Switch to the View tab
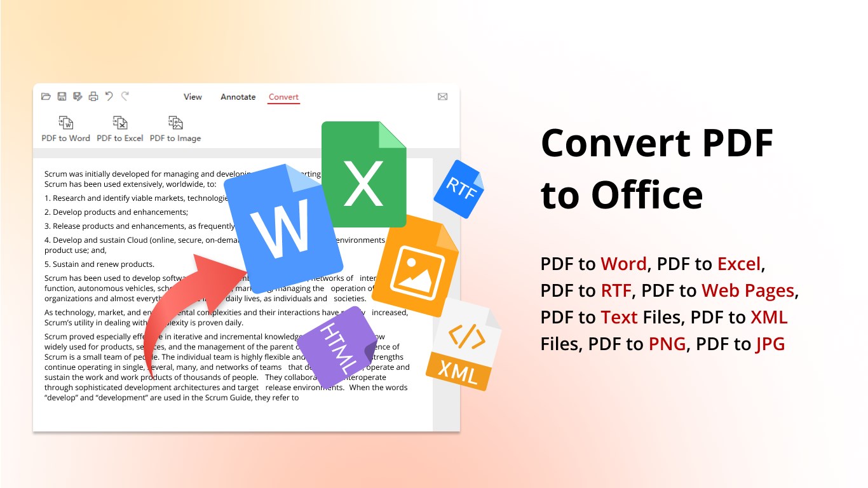The width and height of the screenshot is (868, 488). tap(192, 97)
